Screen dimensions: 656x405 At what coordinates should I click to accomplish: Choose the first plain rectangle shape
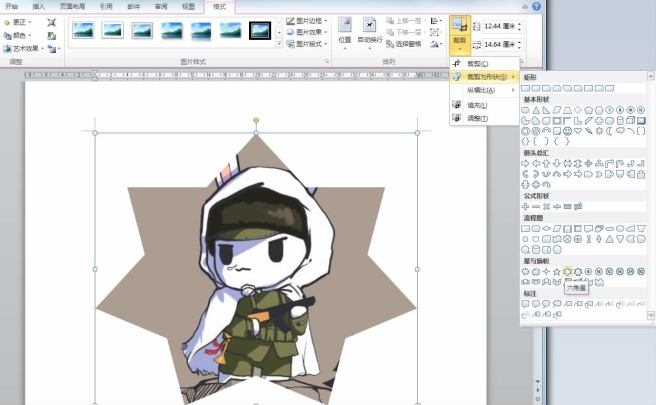point(525,88)
